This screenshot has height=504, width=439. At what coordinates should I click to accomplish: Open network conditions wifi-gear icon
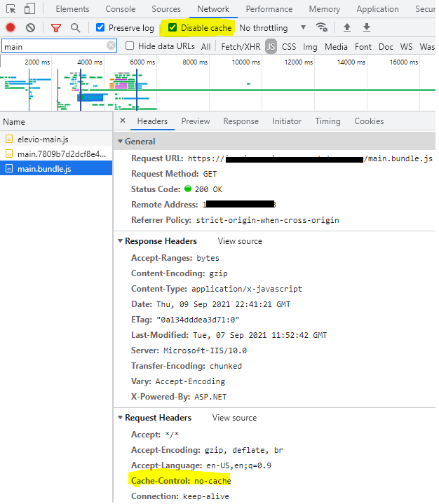coord(322,27)
